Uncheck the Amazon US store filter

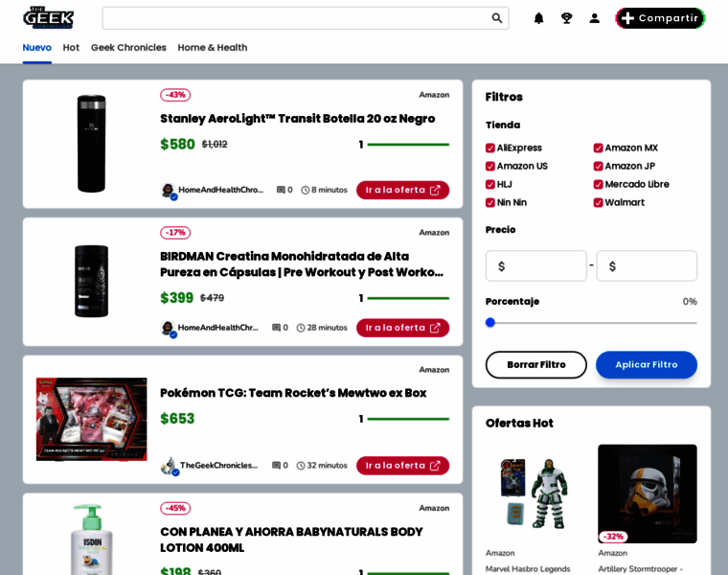490,166
